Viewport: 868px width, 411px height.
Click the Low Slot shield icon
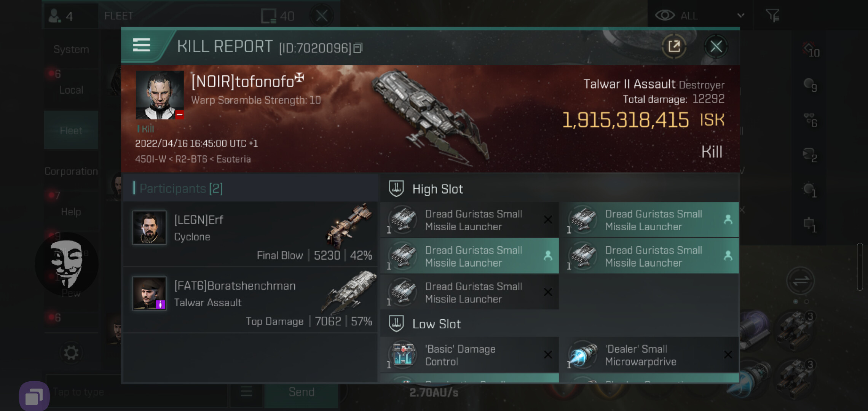pyautogui.click(x=396, y=323)
